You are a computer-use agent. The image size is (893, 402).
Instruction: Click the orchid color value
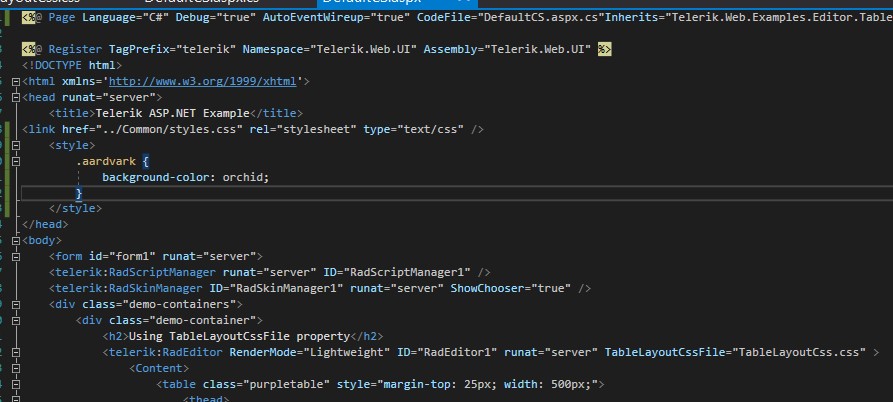click(x=243, y=177)
